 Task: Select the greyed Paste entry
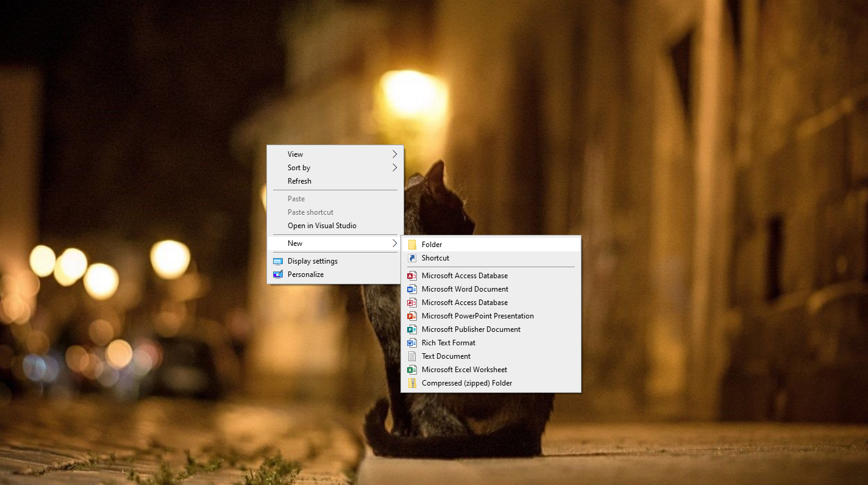click(335, 199)
